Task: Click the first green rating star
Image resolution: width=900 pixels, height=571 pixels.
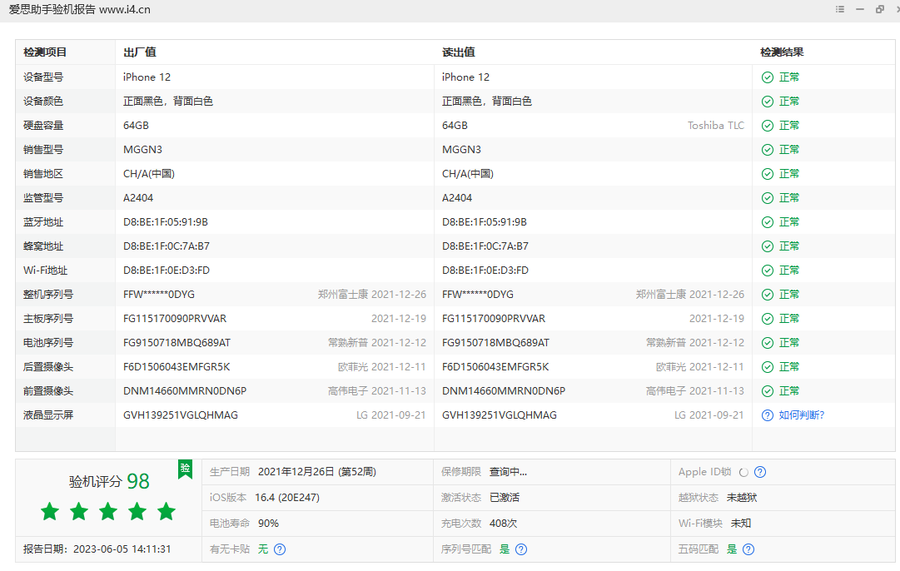Action: (50, 512)
